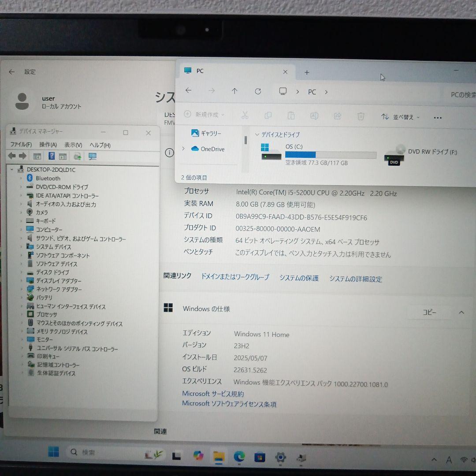Add a new Explorer tab

pos(307,73)
